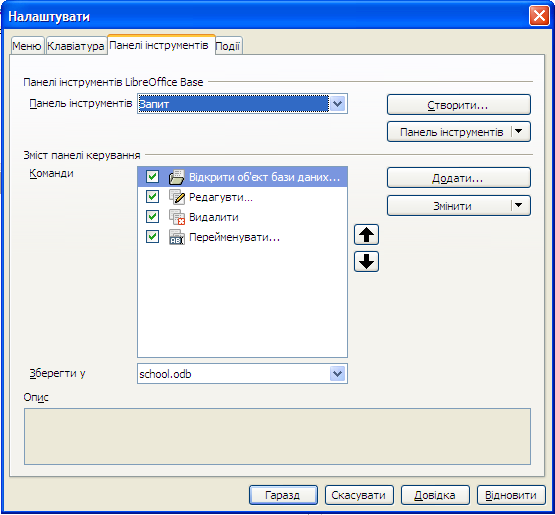Open the Панель інструментів button menu arrow

tap(519, 132)
